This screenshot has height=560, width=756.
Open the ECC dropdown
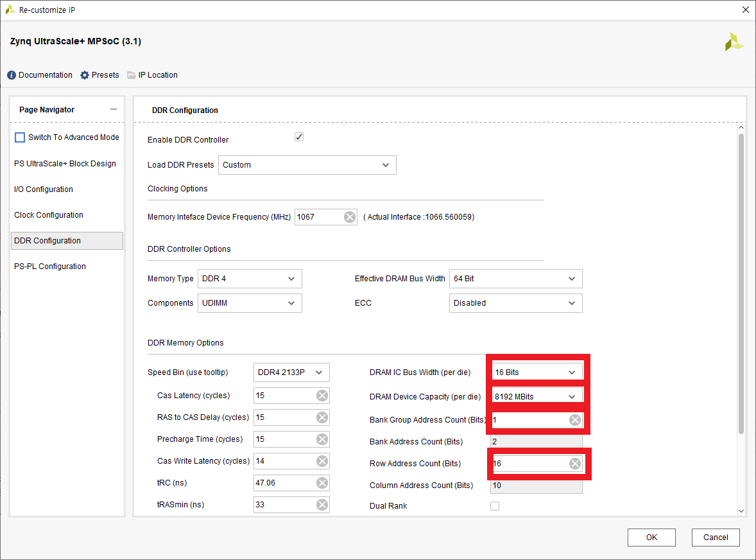click(x=516, y=303)
